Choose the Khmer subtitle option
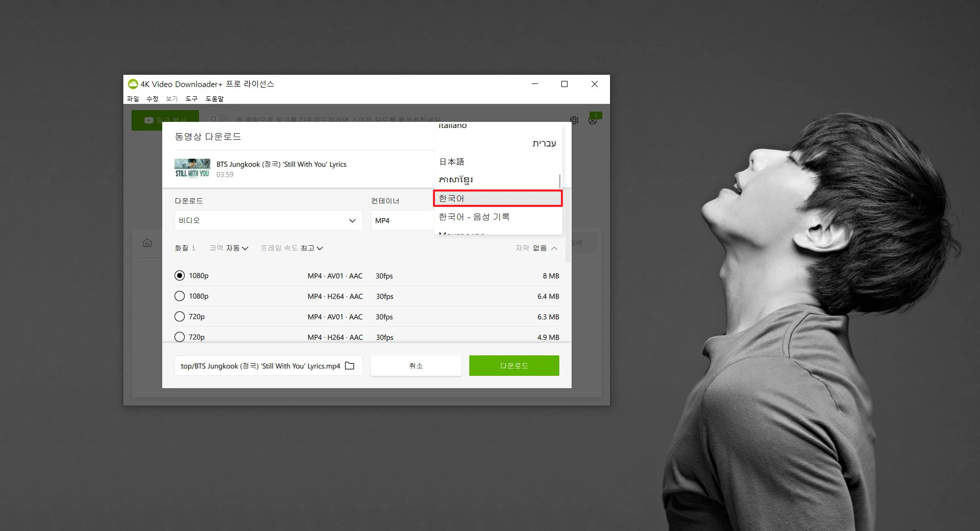Viewport: 980px width, 531px height. tap(498, 180)
